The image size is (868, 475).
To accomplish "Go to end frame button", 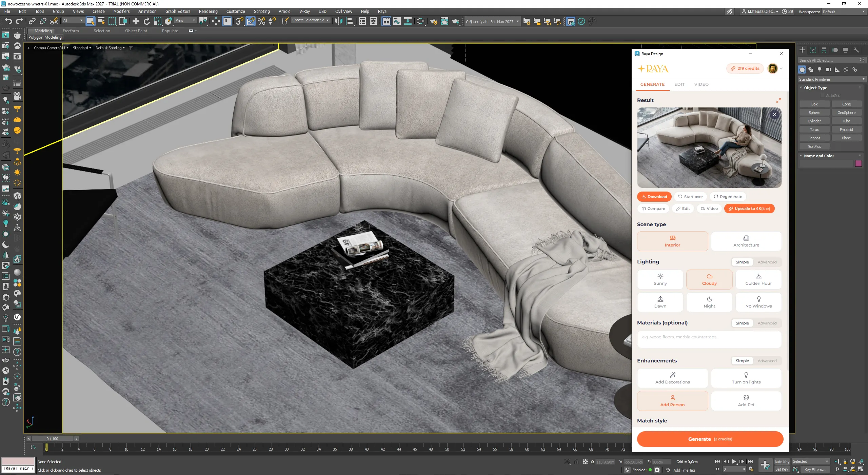I will point(751,461).
